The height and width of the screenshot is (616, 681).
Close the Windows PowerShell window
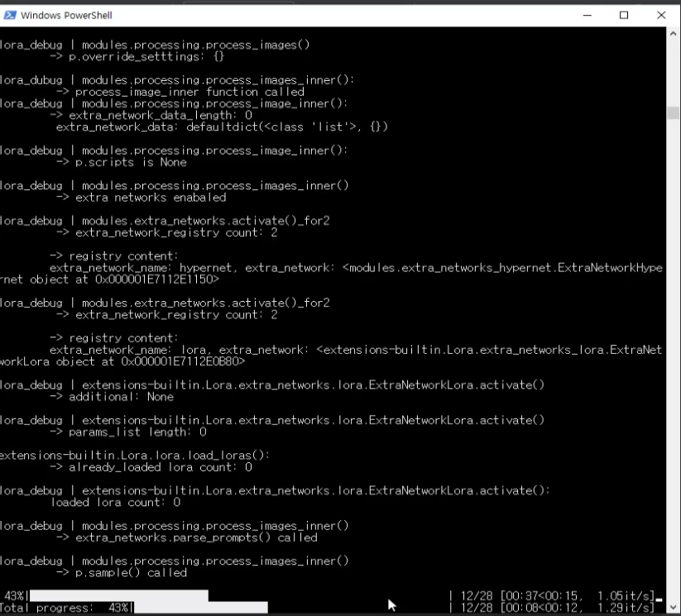click(x=661, y=15)
